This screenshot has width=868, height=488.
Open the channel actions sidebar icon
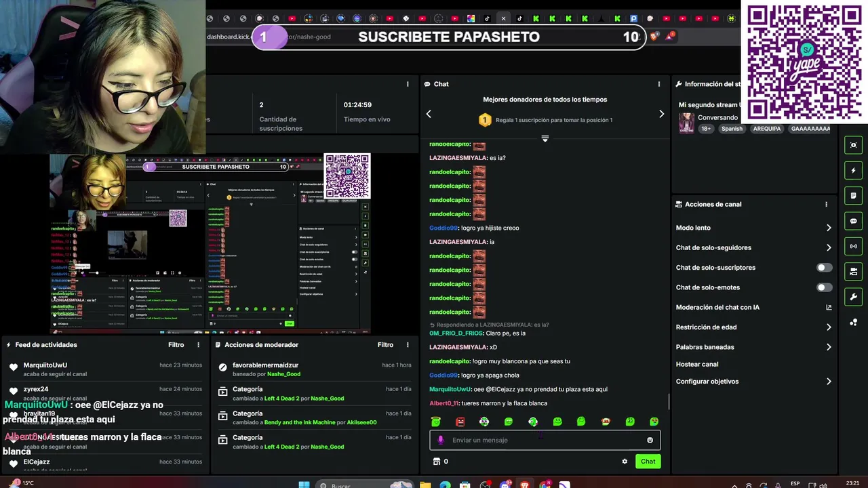(x=853, y=272)
